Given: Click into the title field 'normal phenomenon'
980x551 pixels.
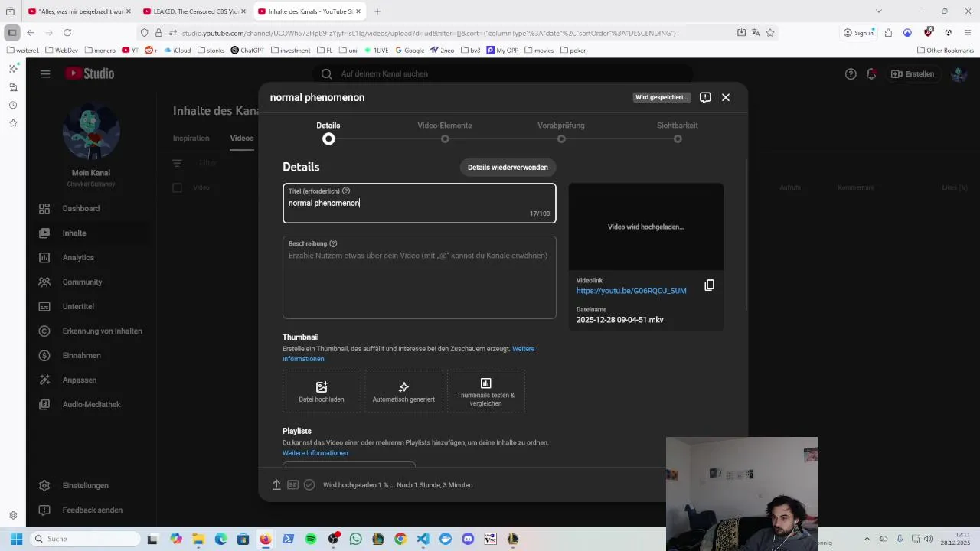Looking at the screenshot, I should click(420, 203).
